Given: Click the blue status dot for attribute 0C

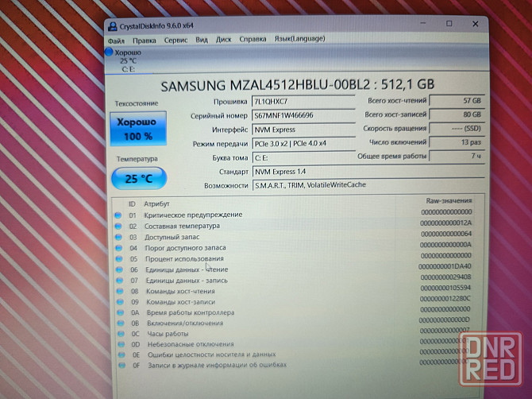Looking at the screenshot, I should point(121,334).
